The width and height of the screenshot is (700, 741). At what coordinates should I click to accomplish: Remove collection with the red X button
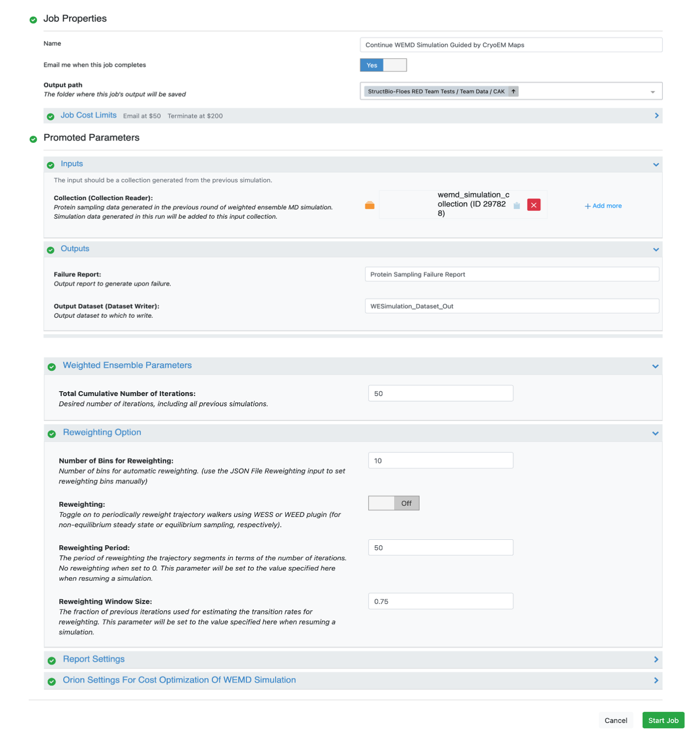tap(533, 205)
